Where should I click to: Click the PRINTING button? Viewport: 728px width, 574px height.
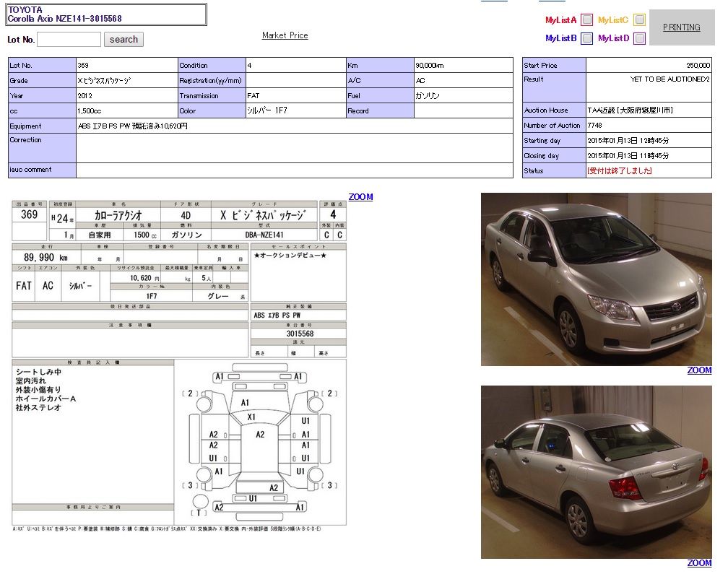pyautogui.click(x=681, y=27)
